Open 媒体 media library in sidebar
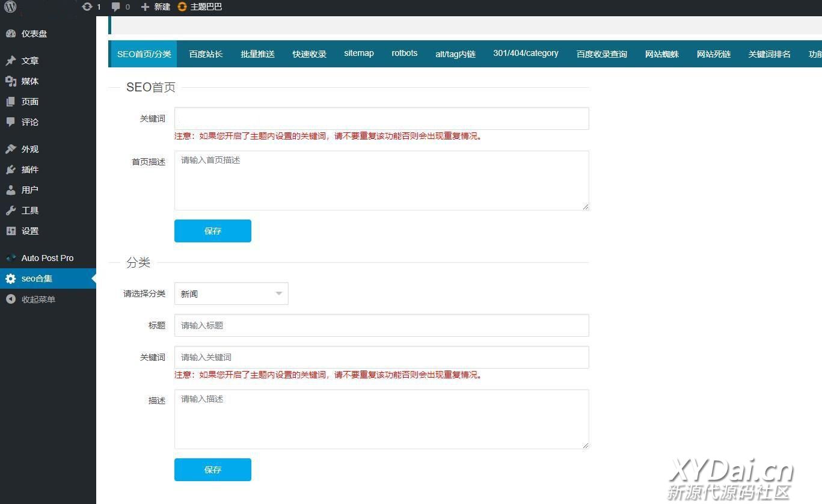This screenshot has height=504, width=822. pyautogui.click(x=30, y=81)
